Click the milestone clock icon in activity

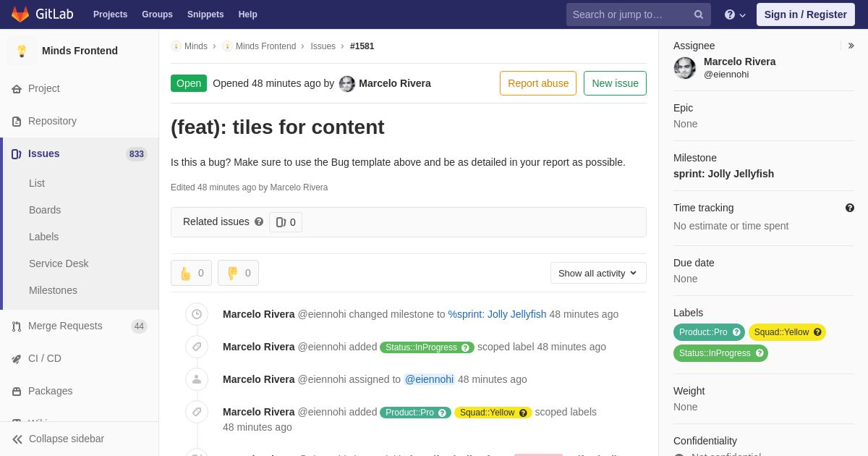tap(197, 314)
